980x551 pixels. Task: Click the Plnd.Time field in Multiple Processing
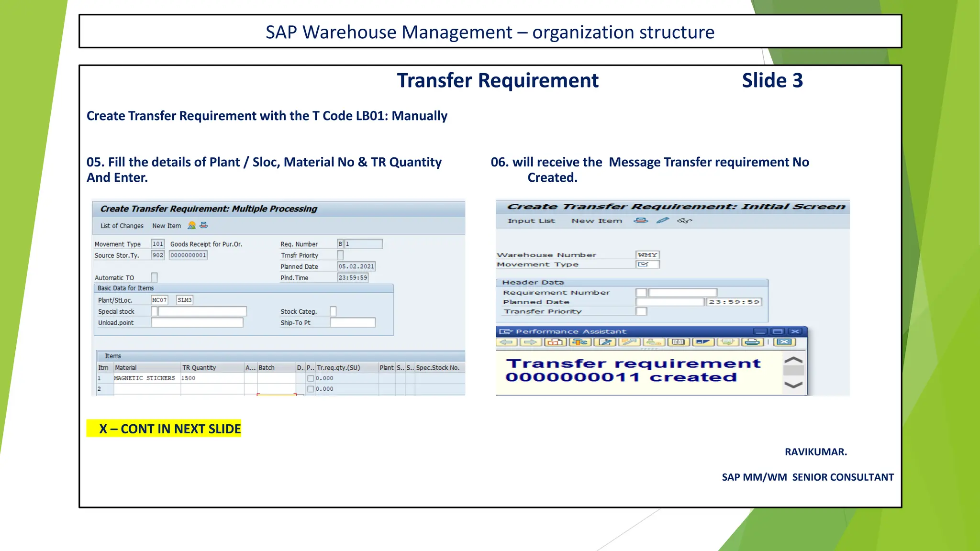[353, 277]
